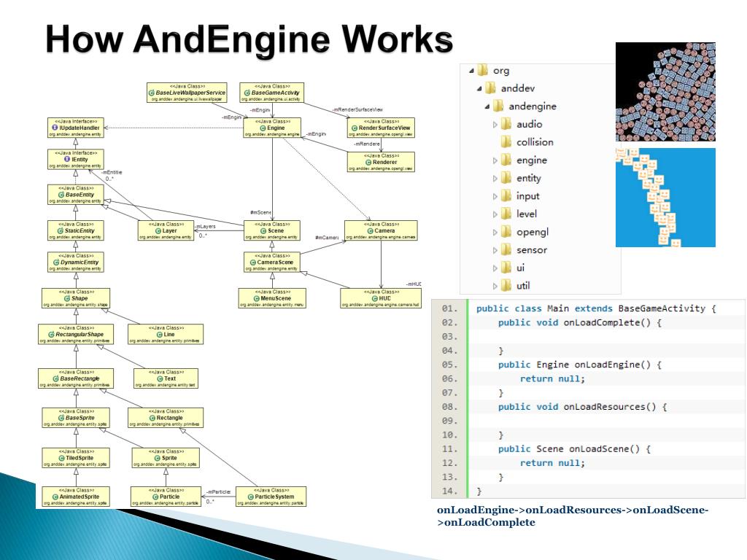Click the interface icon beside IEntity
The image size is (747, 560).
click(x=67, y=160)
